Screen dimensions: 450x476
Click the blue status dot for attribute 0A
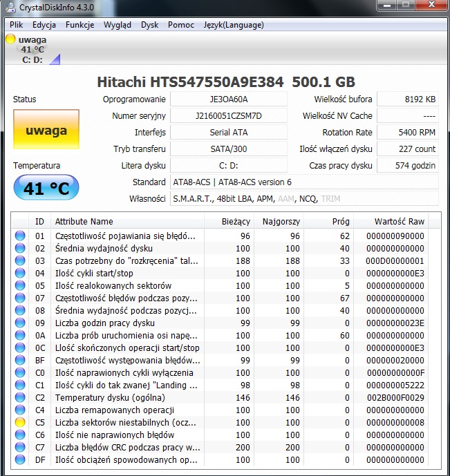20,335
